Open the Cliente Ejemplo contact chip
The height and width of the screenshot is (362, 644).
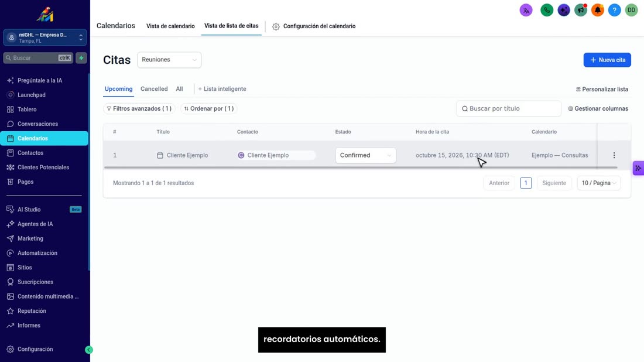coord(276,155)
